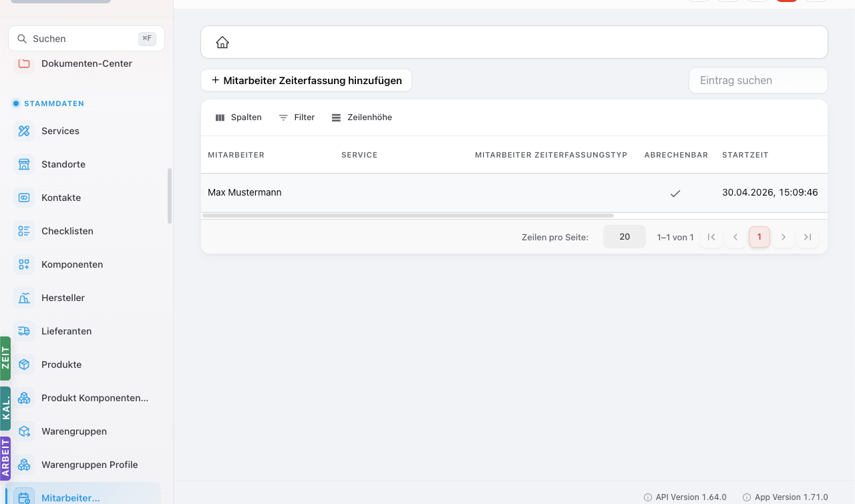
Task: Open the Spalten column chooser
Action: click(x=238, y=117)
